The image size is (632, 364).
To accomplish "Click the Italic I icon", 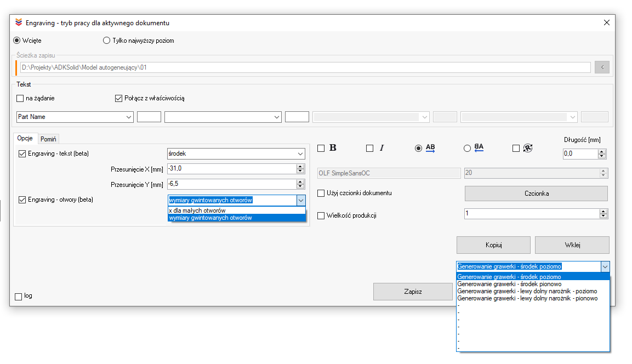I will pos(382,148).
